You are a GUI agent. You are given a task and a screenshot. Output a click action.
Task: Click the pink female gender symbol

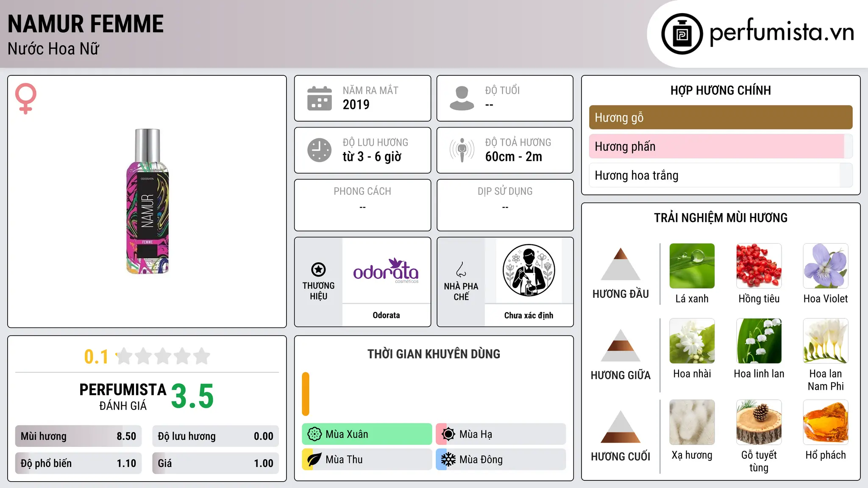point(26,99)
